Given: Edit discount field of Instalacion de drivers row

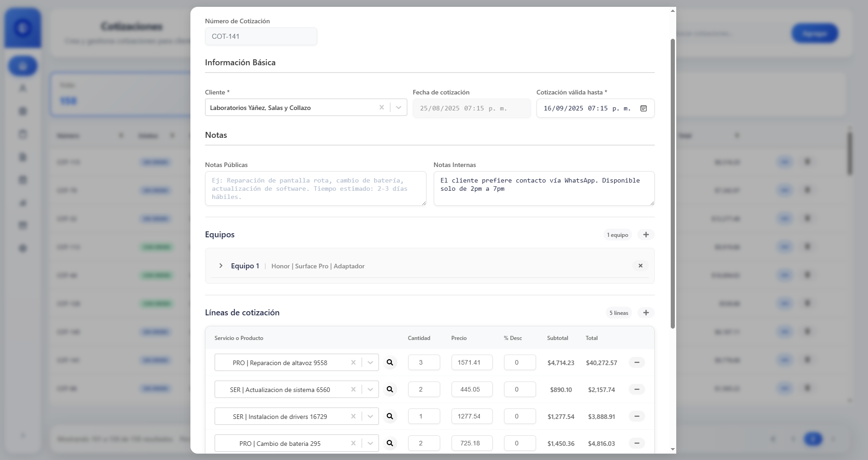Looking at the screenshot, I should (x=520, y=416).
